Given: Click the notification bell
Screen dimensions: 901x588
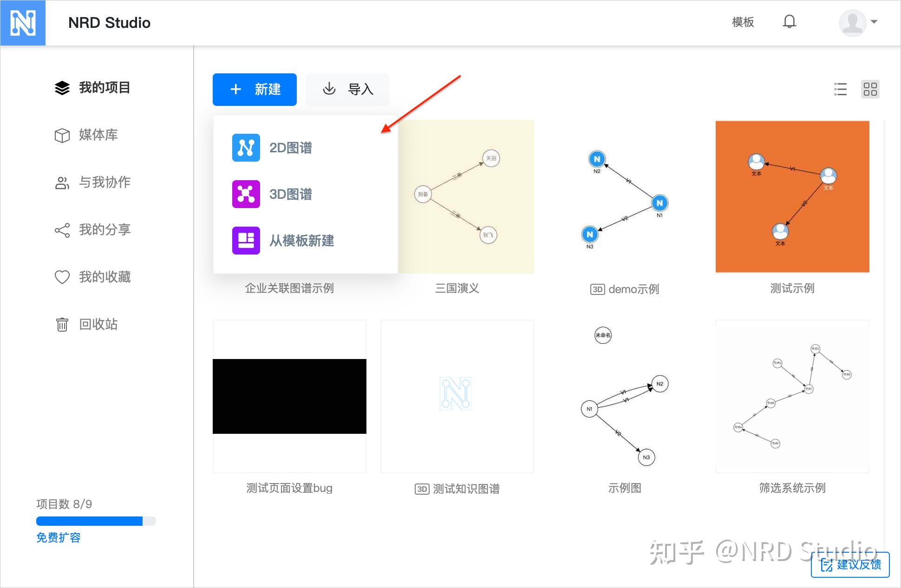Looking at the screenshot, I should [x=790, y=21].
